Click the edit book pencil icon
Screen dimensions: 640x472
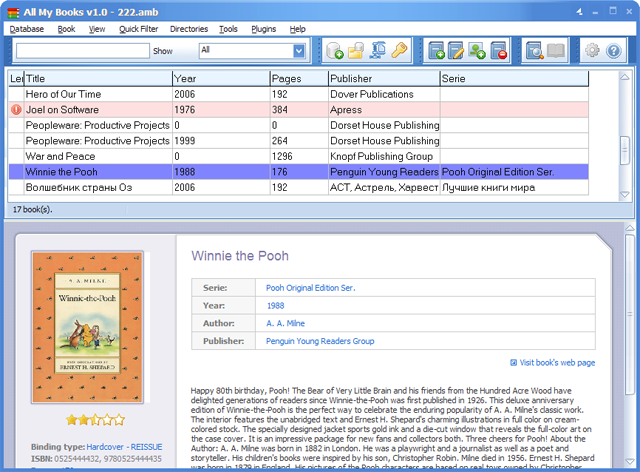(456, 51)
